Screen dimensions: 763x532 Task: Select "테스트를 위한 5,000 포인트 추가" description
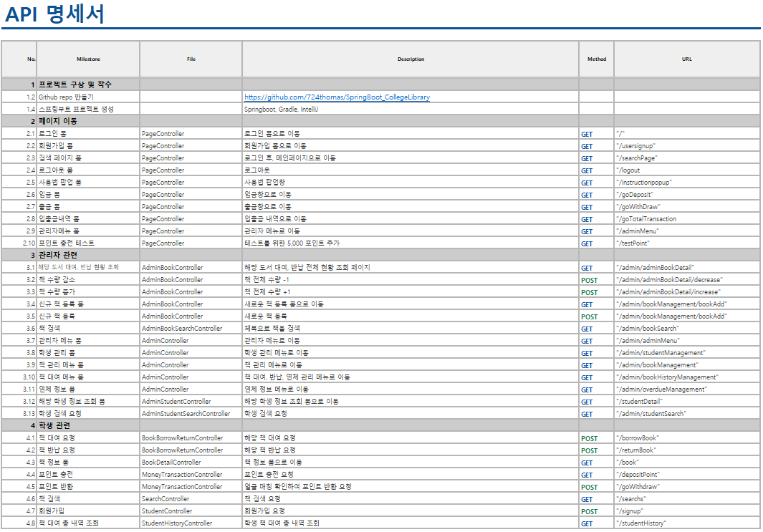click(x=411, y=243)
